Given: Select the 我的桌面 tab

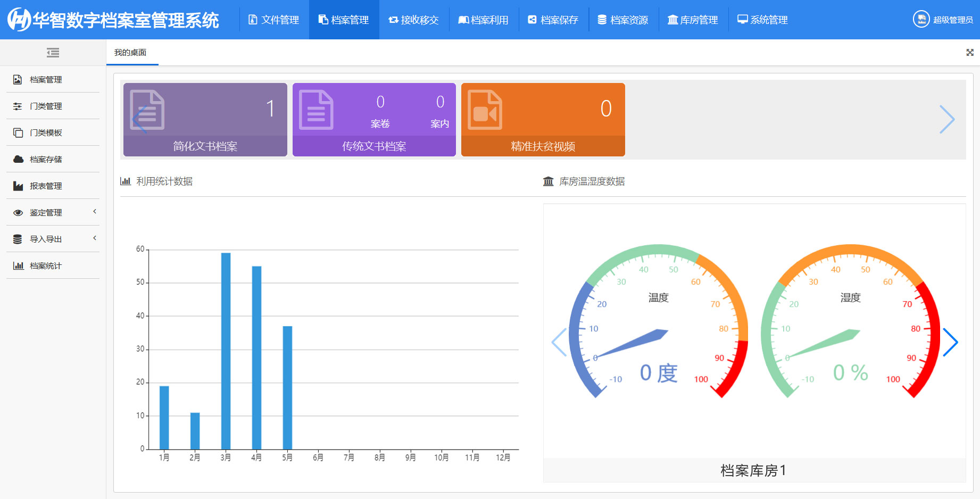Looking at the screenshot, I should (x=130, y=52).
